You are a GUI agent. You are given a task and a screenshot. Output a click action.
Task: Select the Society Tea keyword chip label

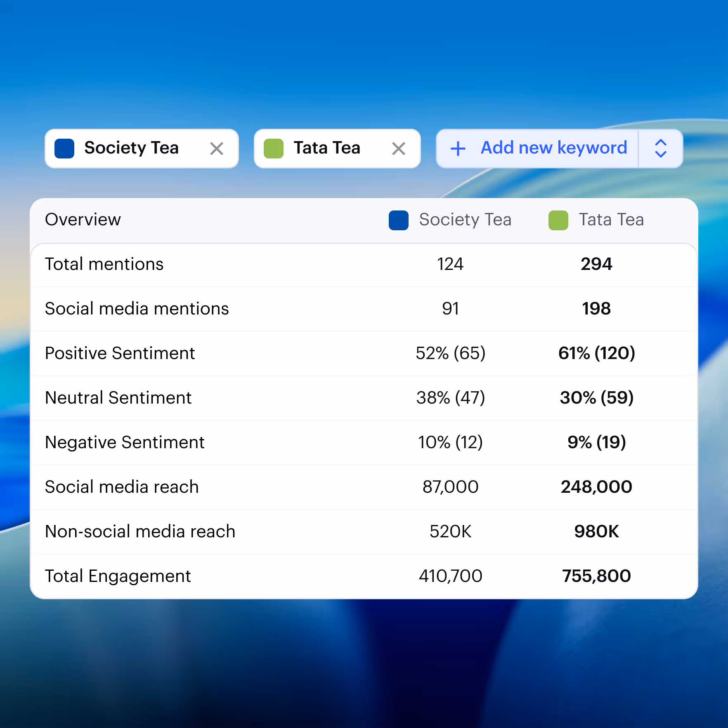tap(132, 148)
